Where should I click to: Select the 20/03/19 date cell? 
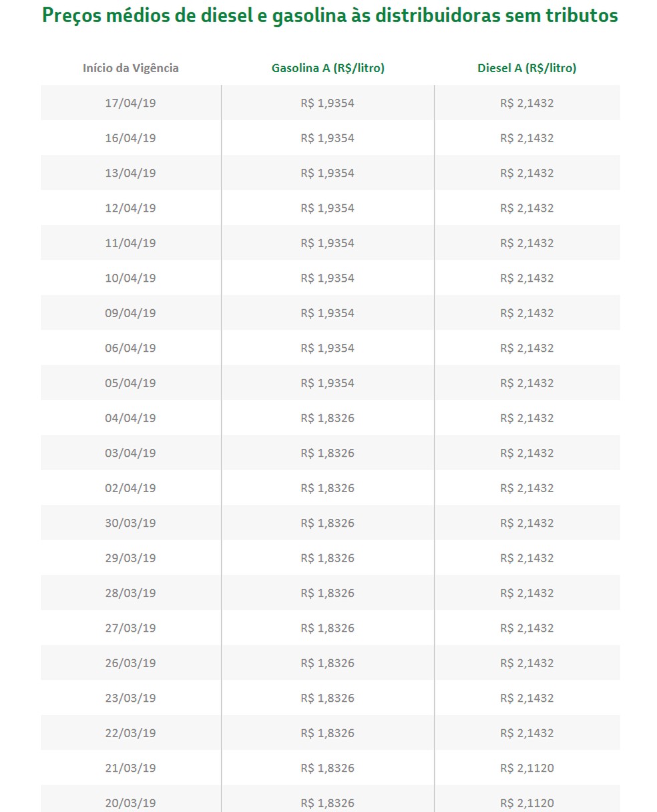pos(130,803)
